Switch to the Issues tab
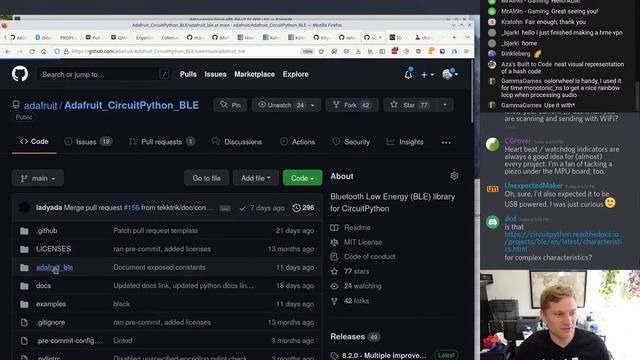Screen dimensions: 640x360 pyautogui.click(x=88, y=142)
